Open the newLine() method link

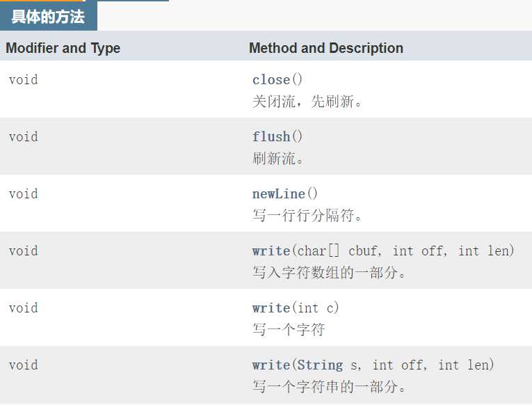pyautogui.click(x=279, y=194)
